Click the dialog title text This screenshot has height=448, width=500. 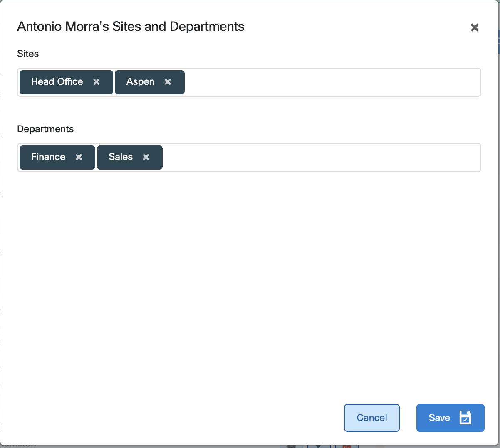pyautogui.click(x=130, y=26)
